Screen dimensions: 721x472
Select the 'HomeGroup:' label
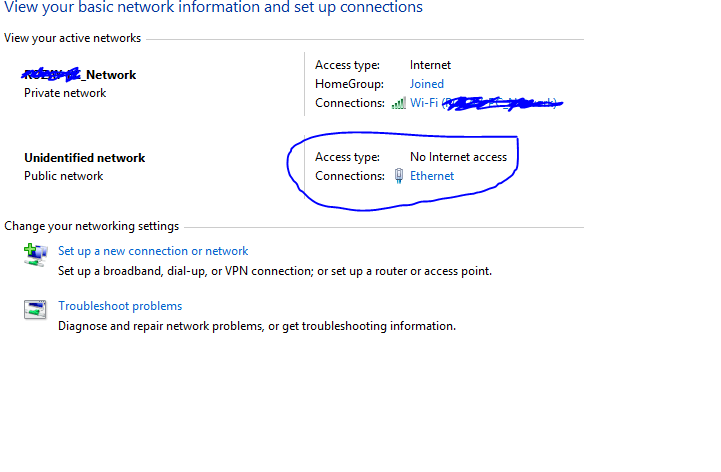(x=349, y=84)
